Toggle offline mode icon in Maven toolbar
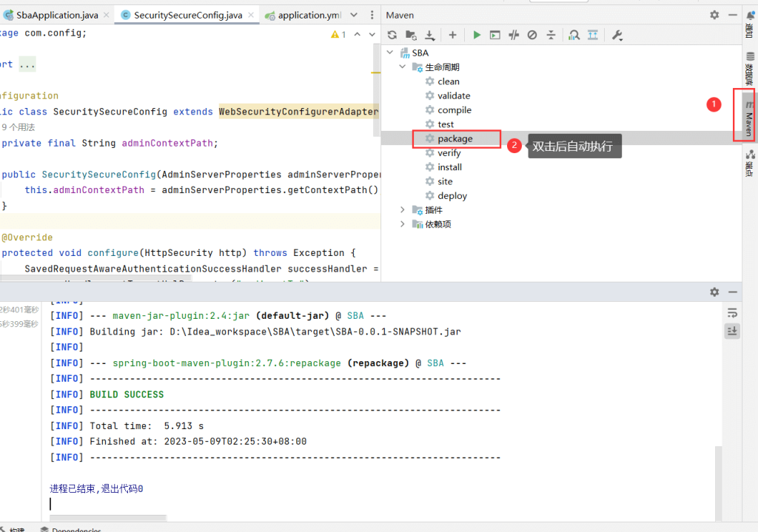This screenshot has width=758, height=532. coord(514,35)
